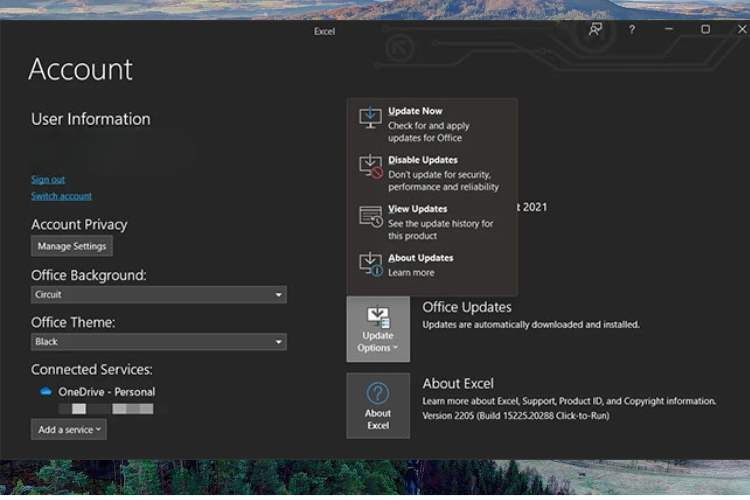
Task: Open the Office Background Circuit dropdown
Action: click(x=159, y=295)
